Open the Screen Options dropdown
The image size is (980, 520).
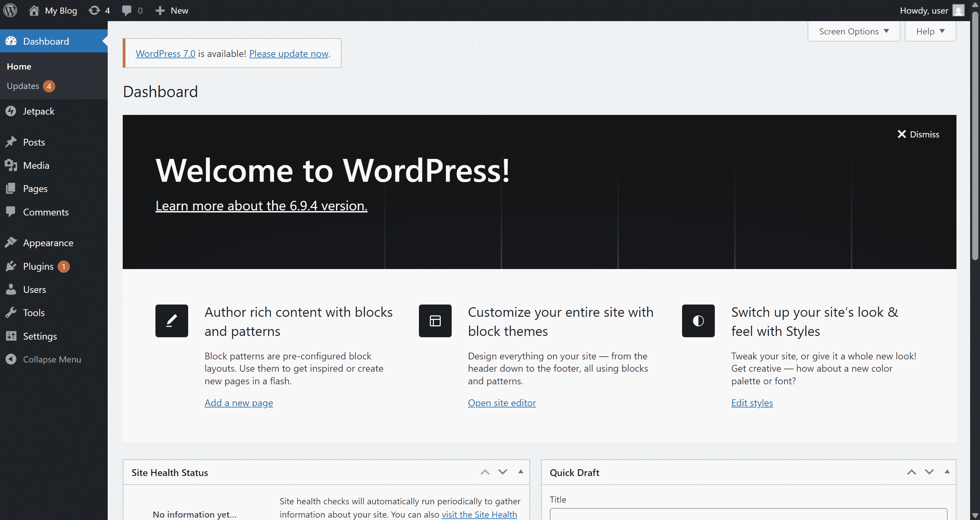point(854,31)
